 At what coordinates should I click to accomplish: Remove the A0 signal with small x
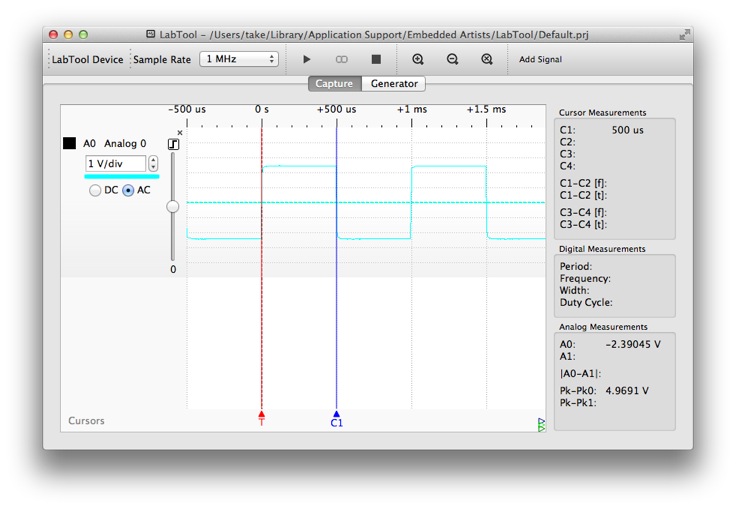[180, 132]
